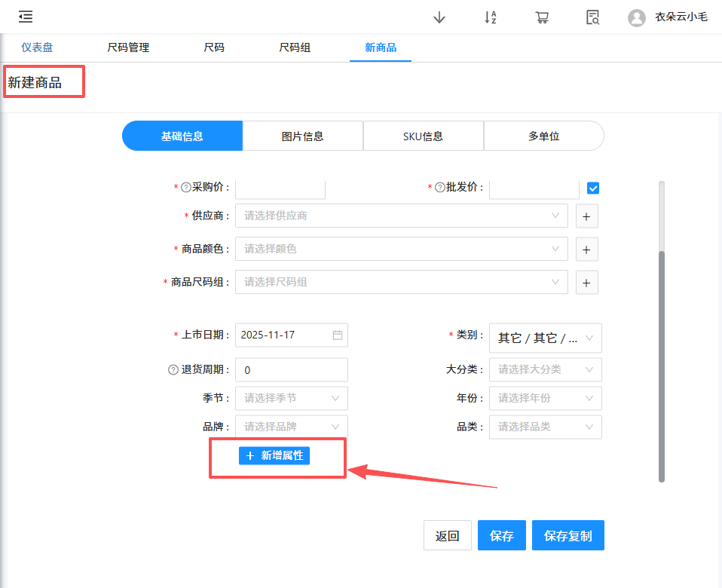Expand the 季节 dropdown
The height and width of the screenshot is (588, 722).
pos(291,398)
